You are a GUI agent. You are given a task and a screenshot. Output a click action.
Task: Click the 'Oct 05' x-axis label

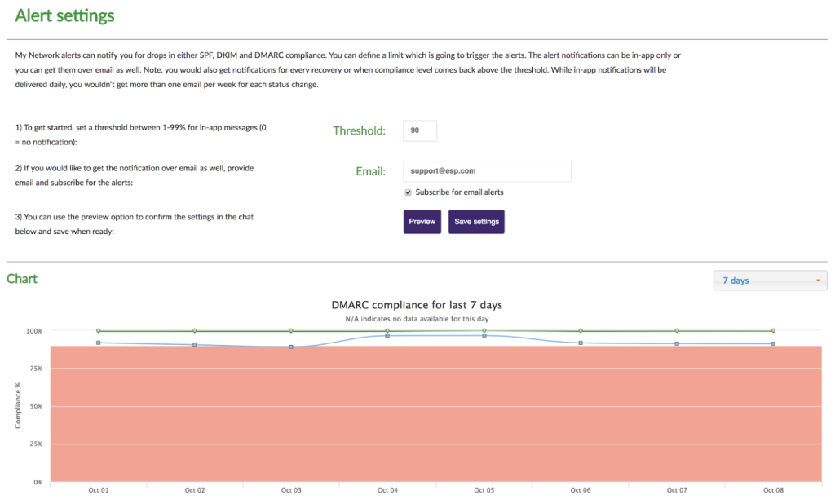point(484,490)
